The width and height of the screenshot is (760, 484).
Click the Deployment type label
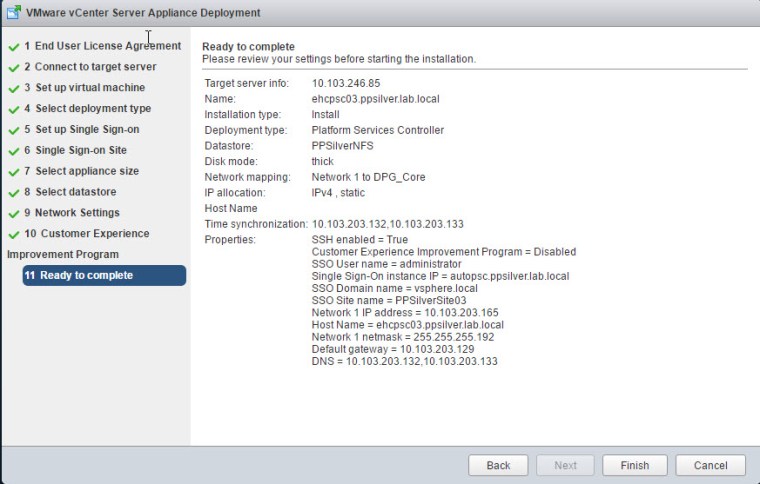pos(245,130)
